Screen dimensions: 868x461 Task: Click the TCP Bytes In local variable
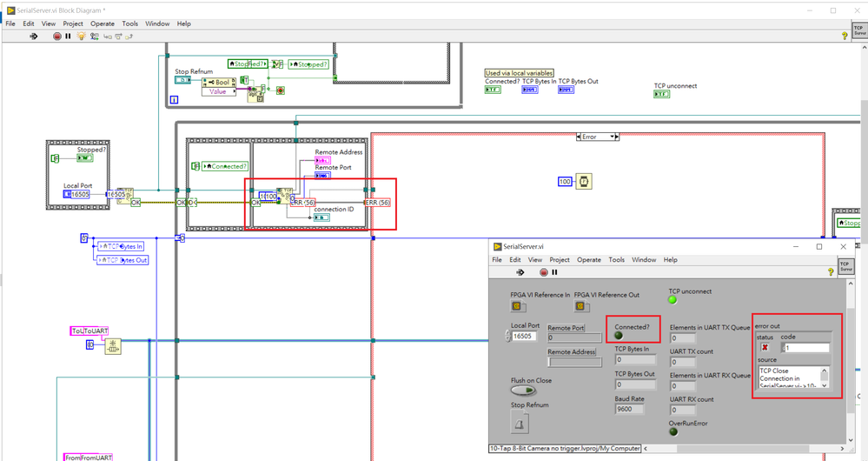pyautogui.click(x=121, y=246)
